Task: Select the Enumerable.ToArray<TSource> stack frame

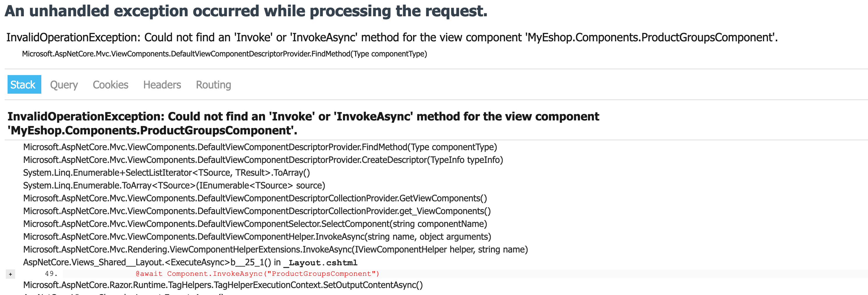Action: pyautogui.click(x=174, y=185)
